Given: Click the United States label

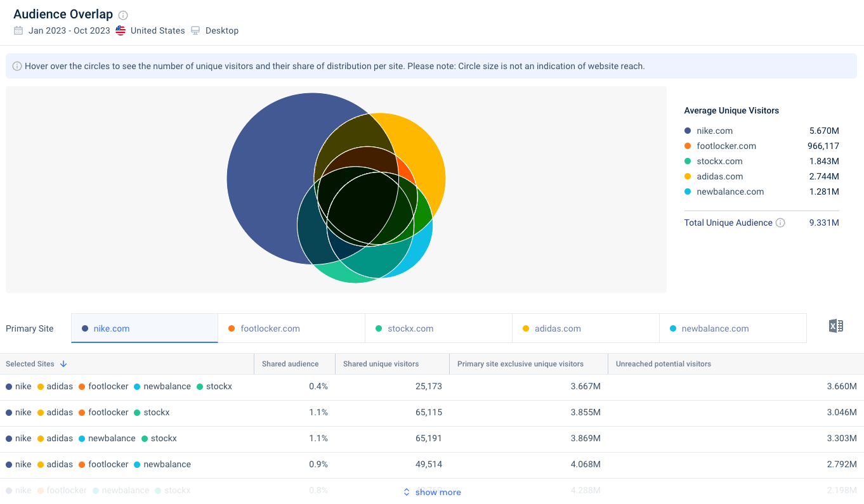Looking at the screenshot, I should click(158, 30).
